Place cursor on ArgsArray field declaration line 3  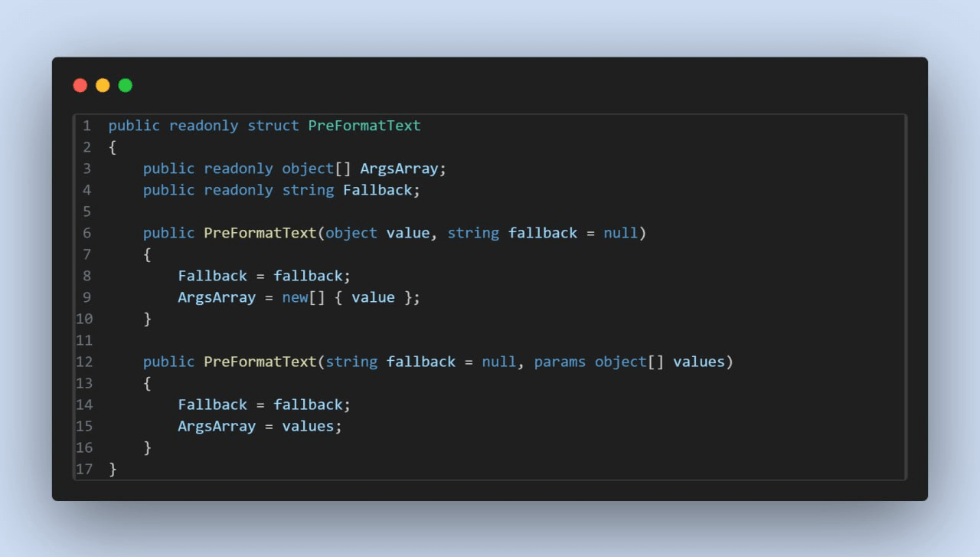tap(398, 169)
